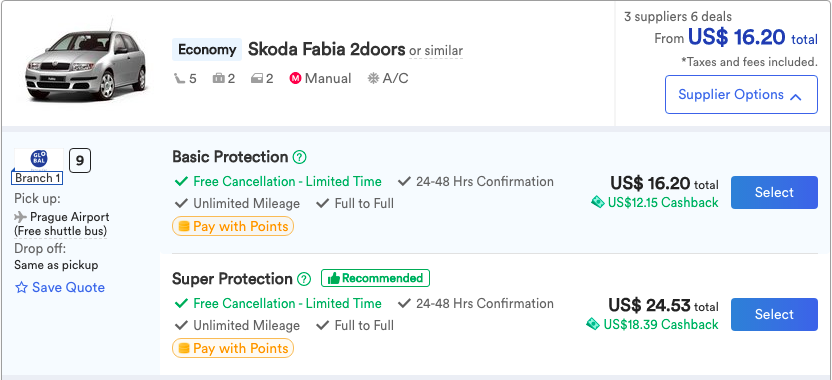This screenshot has width=832, height=380.
Task: Click the thumbs-up Recommended badge
Action: pos(375,278)
